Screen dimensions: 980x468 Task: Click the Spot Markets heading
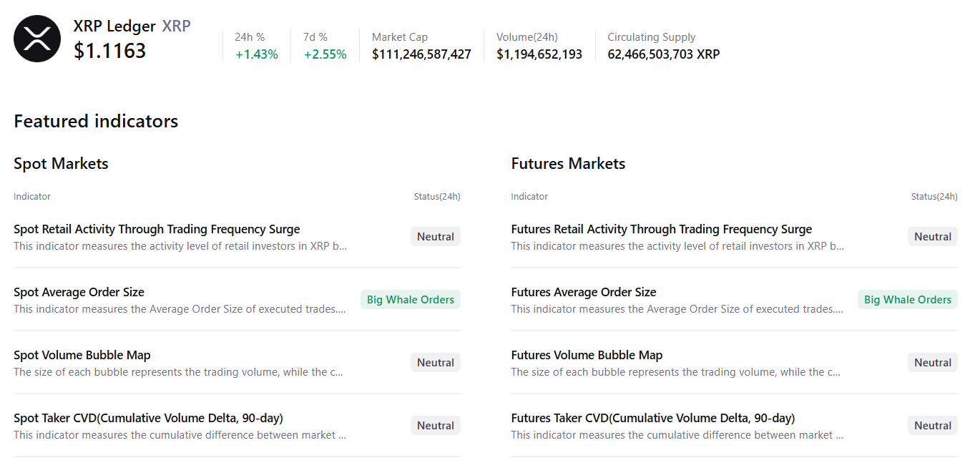click(61, 164)
